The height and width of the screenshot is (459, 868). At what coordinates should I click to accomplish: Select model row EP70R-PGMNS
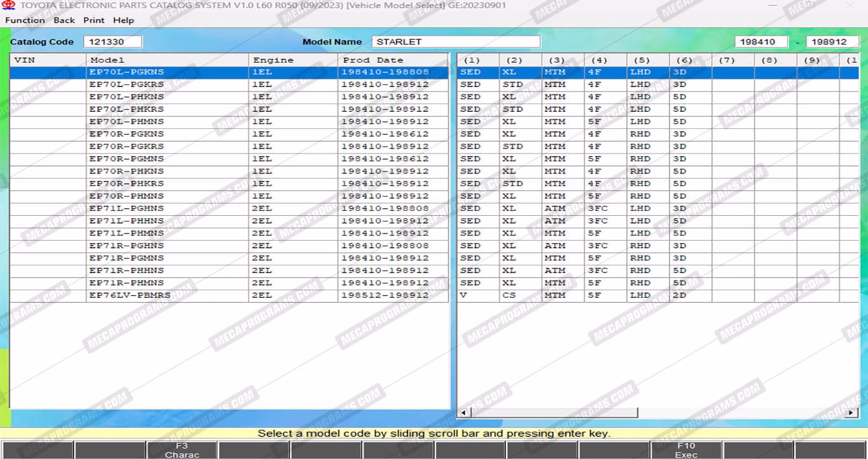pos(126,159)
